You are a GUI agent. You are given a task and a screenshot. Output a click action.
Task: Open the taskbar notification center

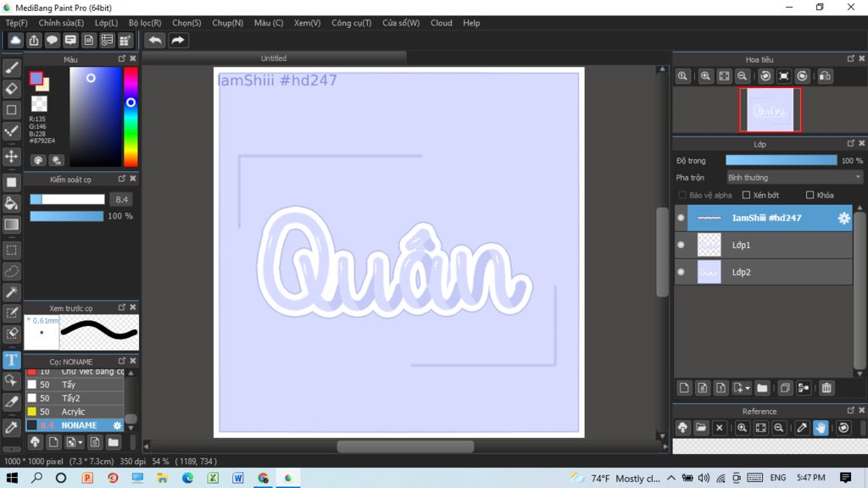coord(845,478)
